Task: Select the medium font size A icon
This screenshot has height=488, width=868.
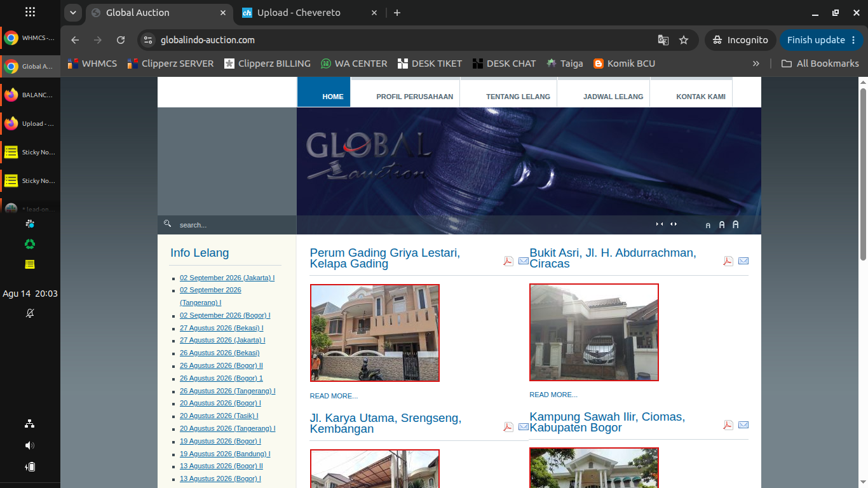Action: [722, 224]
